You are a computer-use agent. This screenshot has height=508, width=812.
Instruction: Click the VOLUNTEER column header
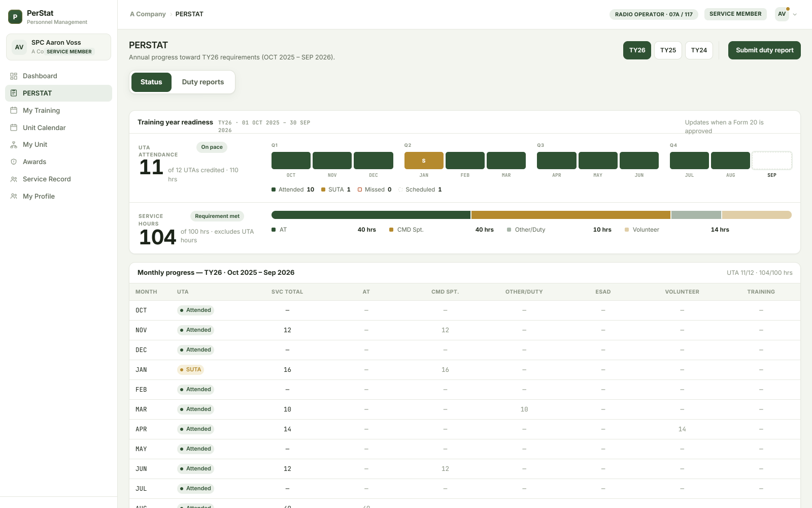(682, 292)
